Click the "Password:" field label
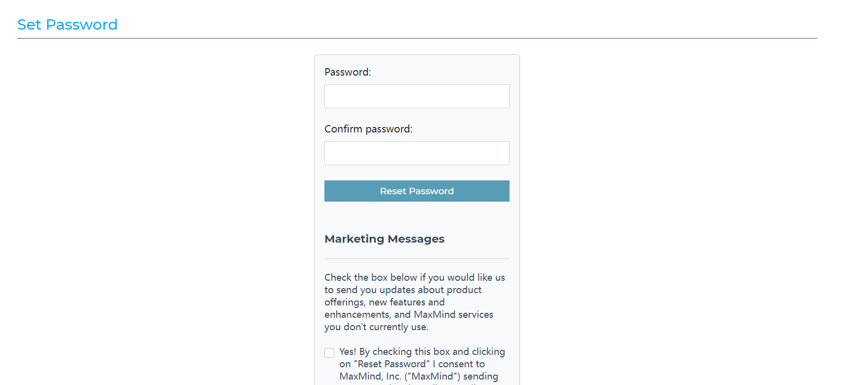The image size is (868, 385). (348, 72)
